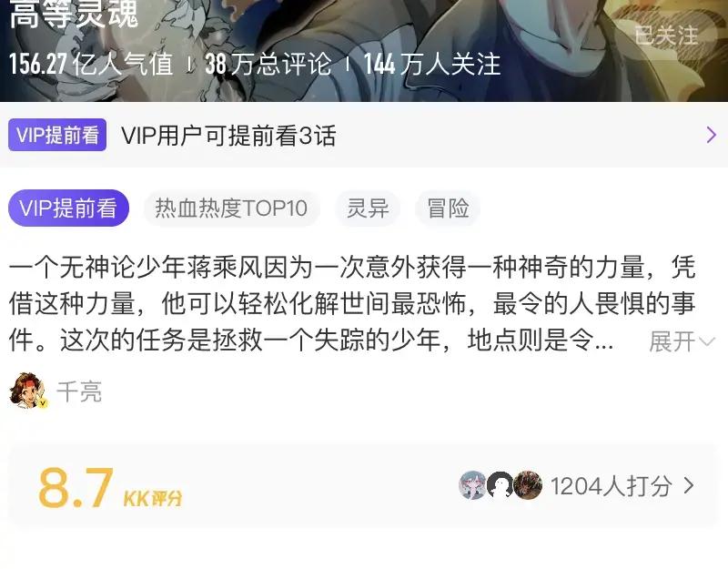
Task: Open the VIP提前看 purple badge in banner
Action: point(57,135)
